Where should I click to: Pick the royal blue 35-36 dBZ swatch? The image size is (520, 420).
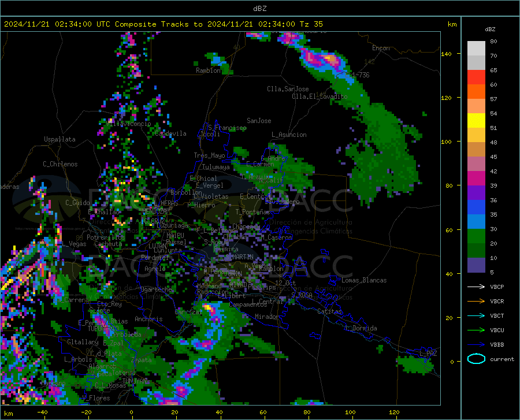click(x=476, y=207)
